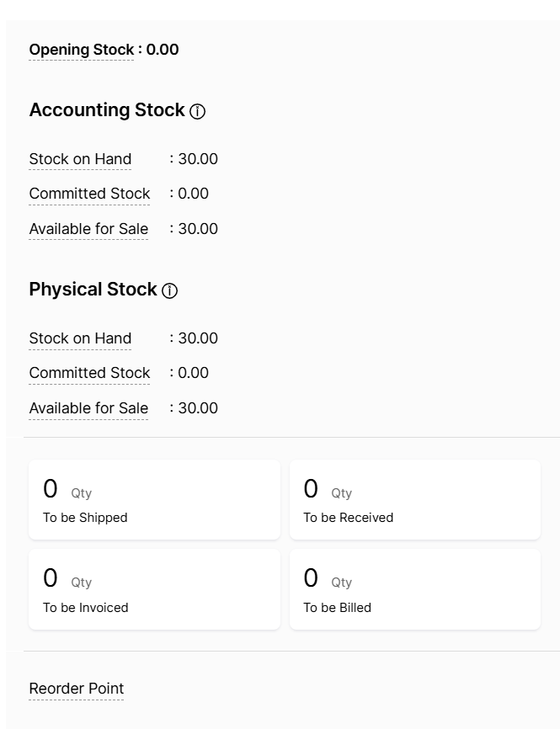Screen dimensions: 560x729
Task: Click the Accounting Stock on Hand value 30.00
Action: (x=198, y=159)
